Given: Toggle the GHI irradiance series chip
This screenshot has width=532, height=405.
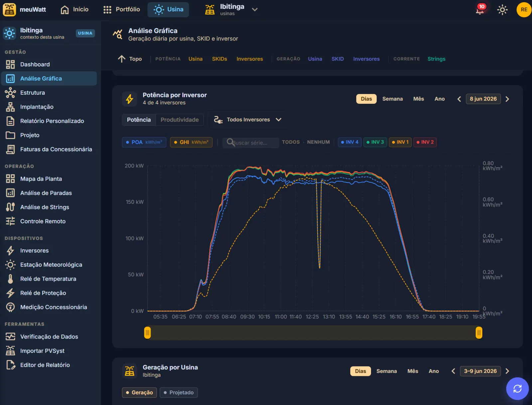Looking at the screenshot, I should (191, 142).
